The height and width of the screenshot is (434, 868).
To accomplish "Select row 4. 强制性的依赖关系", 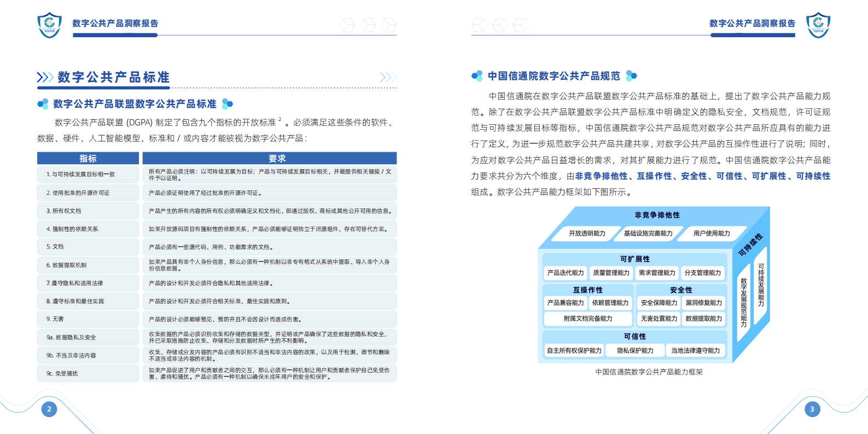I will click(x=217, y=229).
